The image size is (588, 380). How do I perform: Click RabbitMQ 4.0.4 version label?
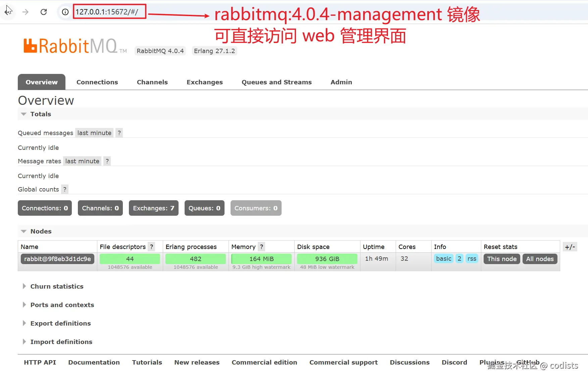point(160,51)
